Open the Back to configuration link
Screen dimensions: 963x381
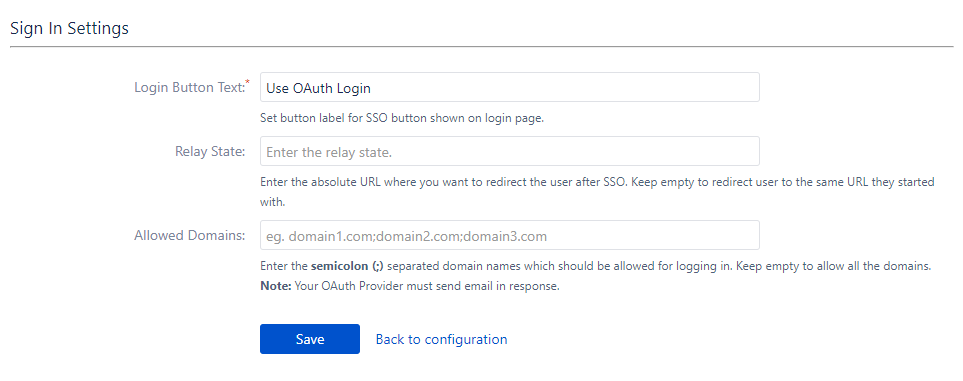coord(442,339)
